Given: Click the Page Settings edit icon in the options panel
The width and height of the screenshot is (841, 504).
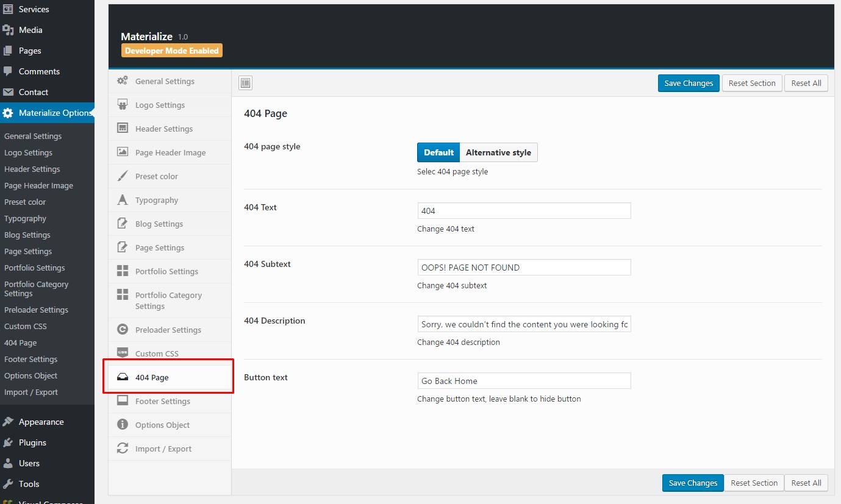Looking at the screenshot, I should coord(123,247).
